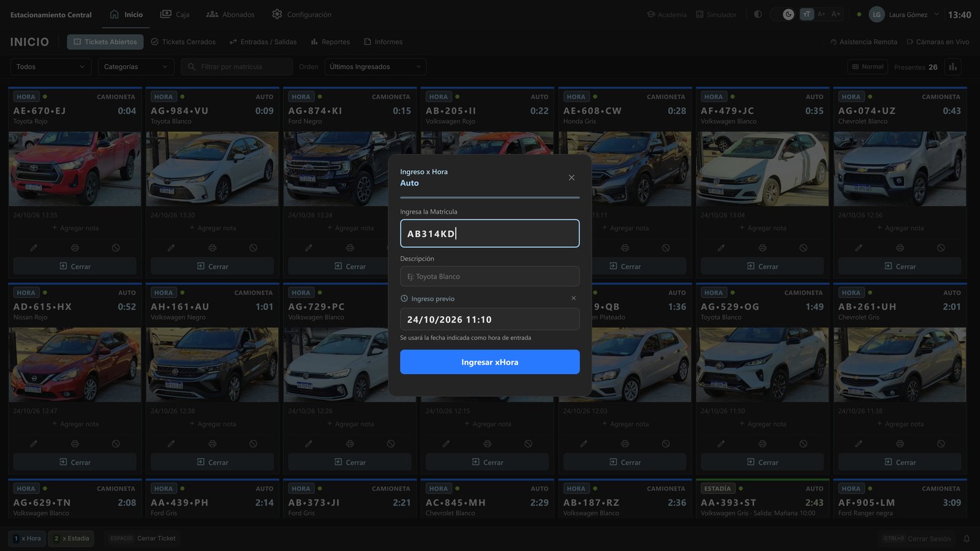Image resolution: width=980 pixels, height=551 pixels.
Task: Open the Últimos Ingresados order dropdown
Action: [x=375, y=67]
